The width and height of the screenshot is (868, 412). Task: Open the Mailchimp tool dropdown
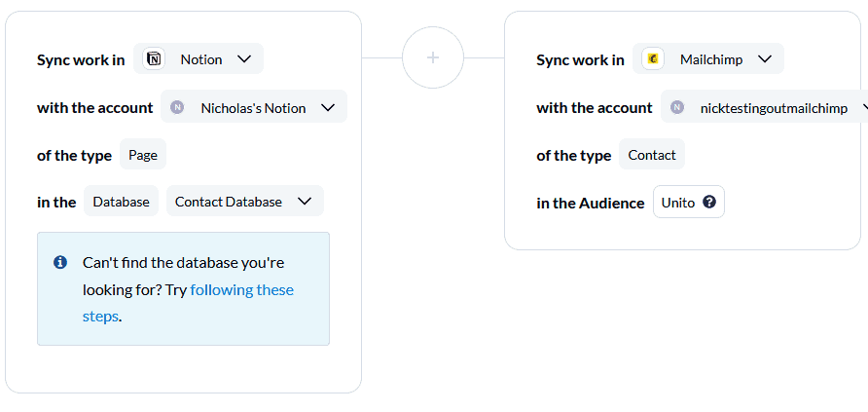(x=708, y=58)
